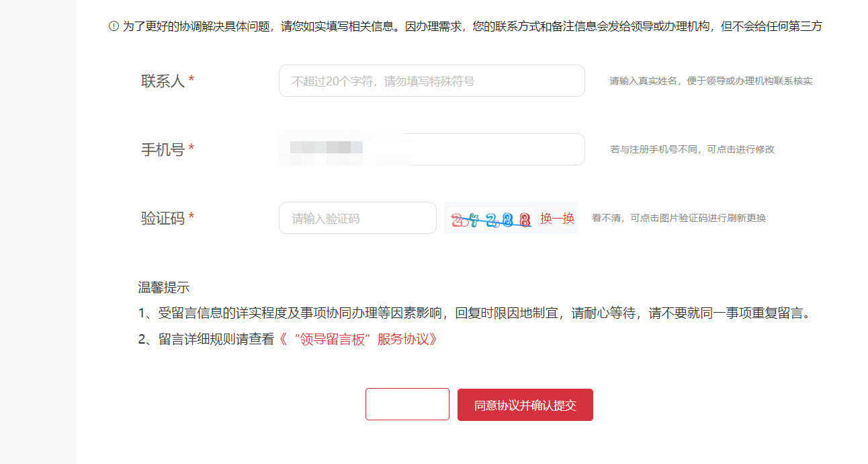Click the 手机号 field label
Screen dimensions: 868x464
163,149
